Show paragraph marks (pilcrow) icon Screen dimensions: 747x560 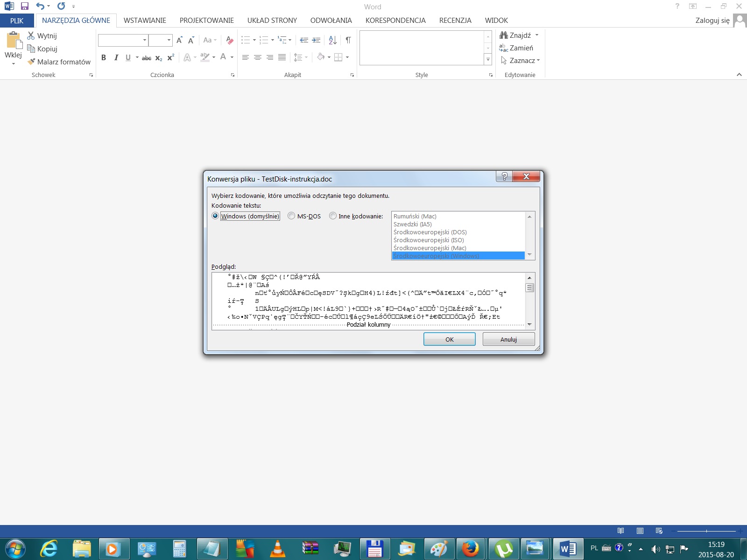[348, 40]
